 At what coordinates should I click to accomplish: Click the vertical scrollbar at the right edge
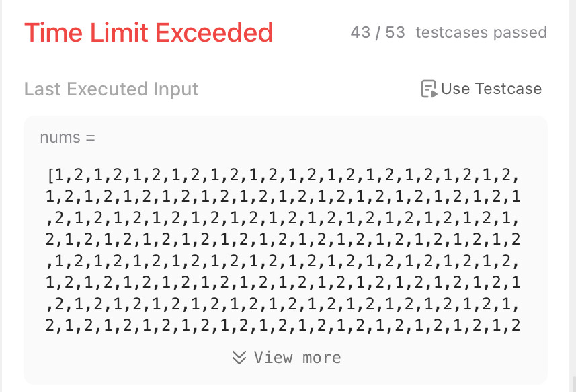tap(574, 383)
